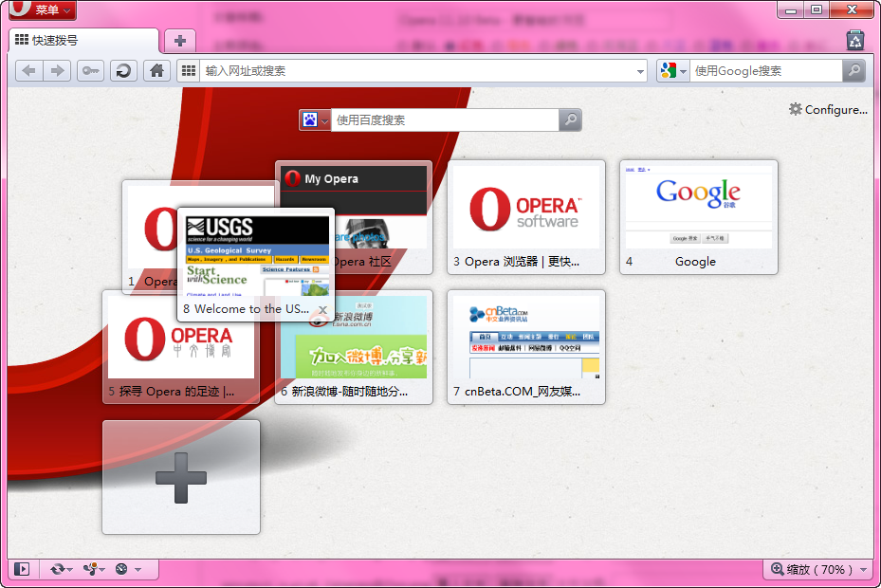The height and width of the screenshot is (588, 881).
Task: Reload the page with refresh icon
Action: pyautogui.click(x=123, y=71)
